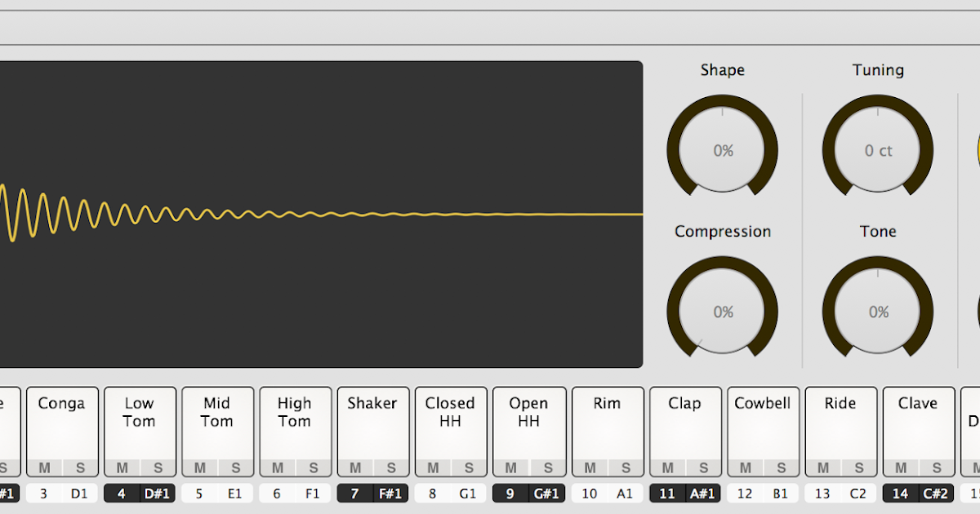
Task: Click the Tuning knob
Action: (877, 150)
